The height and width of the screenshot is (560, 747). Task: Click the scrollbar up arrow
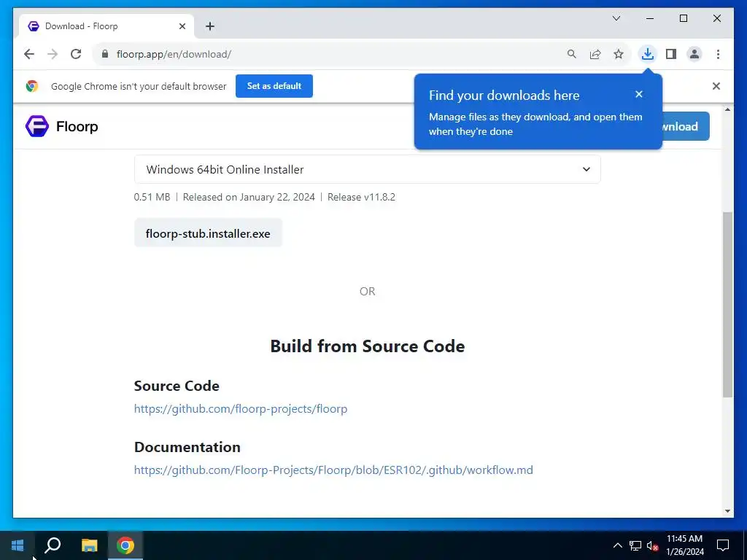pyautogui.click(x=727, y=109)
